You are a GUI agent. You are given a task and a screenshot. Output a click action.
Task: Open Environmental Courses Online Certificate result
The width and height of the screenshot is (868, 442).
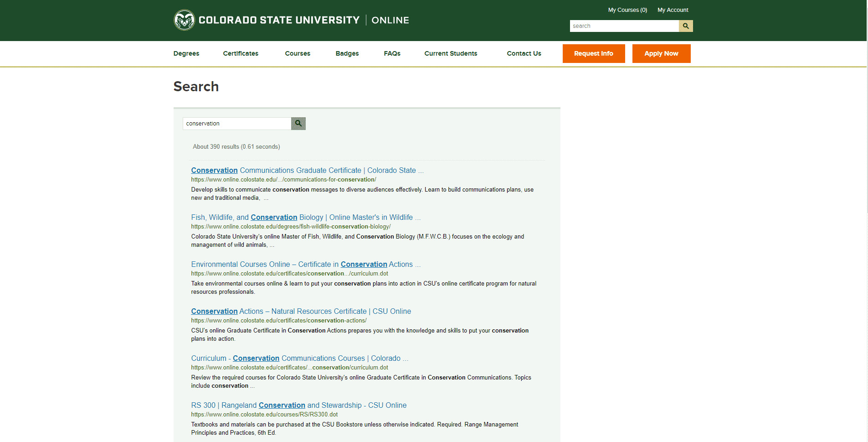[x=306, y=264]
